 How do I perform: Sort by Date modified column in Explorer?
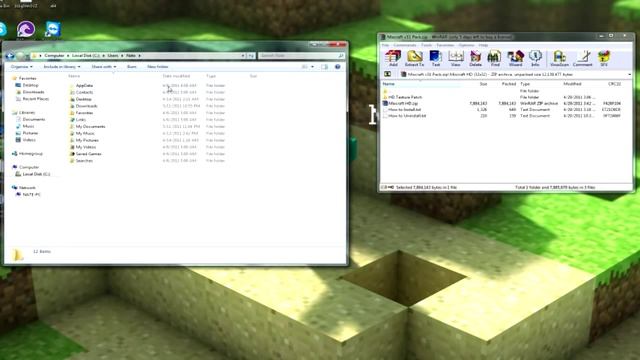pyautogui.click(x=176, y=76)
